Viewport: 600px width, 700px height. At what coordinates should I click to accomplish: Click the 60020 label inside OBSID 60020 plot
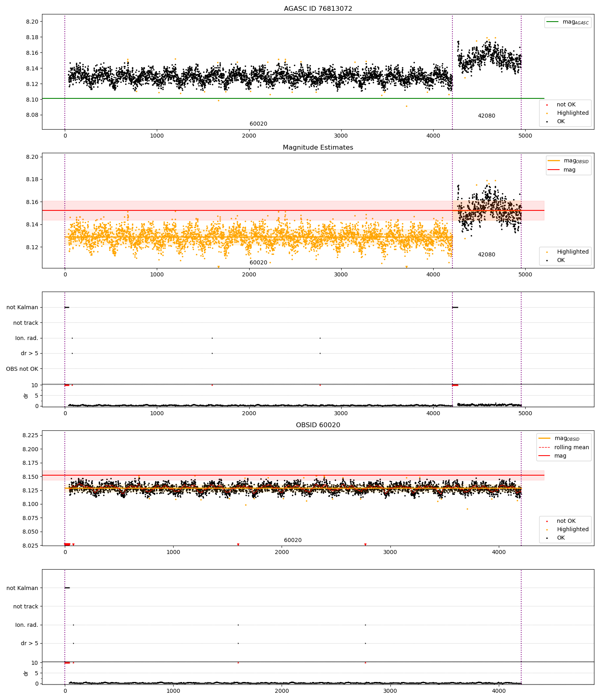pos(293,540)
